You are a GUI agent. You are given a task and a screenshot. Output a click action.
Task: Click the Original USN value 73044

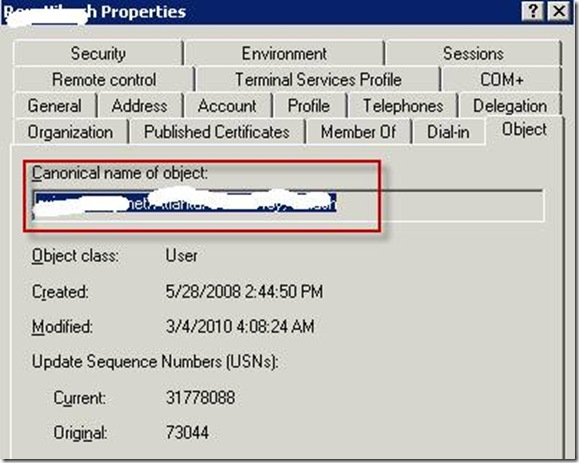coord(187,432)
